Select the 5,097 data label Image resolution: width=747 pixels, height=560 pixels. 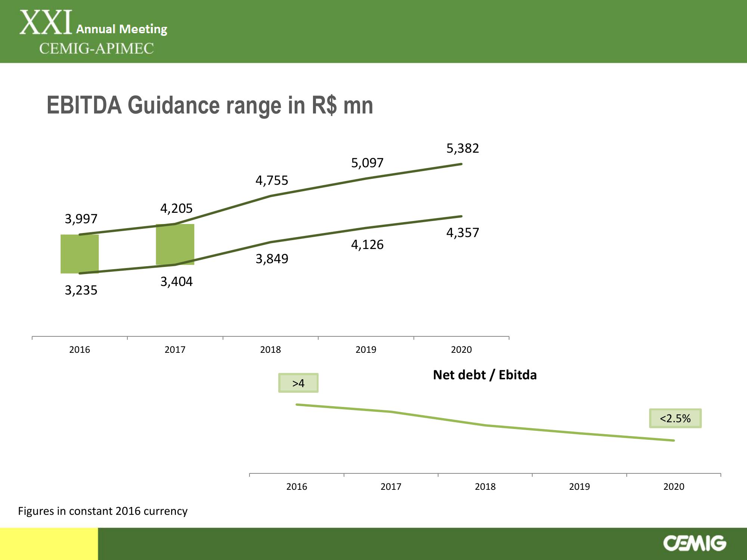[367, 163]
